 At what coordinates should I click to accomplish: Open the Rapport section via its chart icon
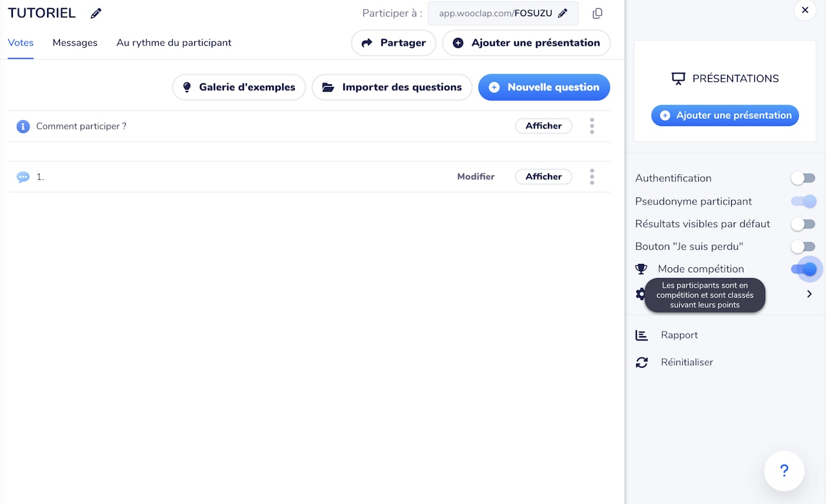coord(641,335)
